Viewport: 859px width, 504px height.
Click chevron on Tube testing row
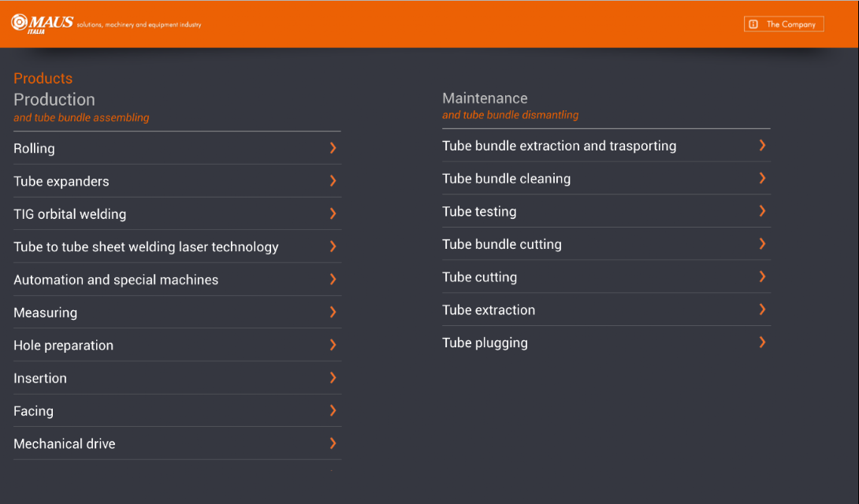coord(762,211)
